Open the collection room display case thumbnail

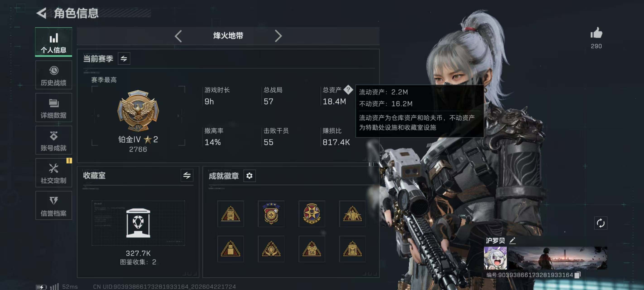point(138,223)
